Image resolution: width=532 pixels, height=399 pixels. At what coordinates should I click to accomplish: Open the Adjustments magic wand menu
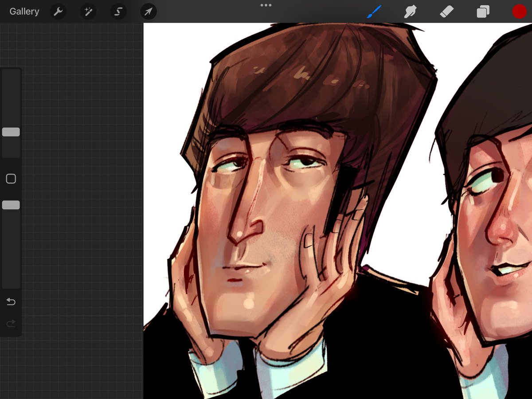(88, 12)
